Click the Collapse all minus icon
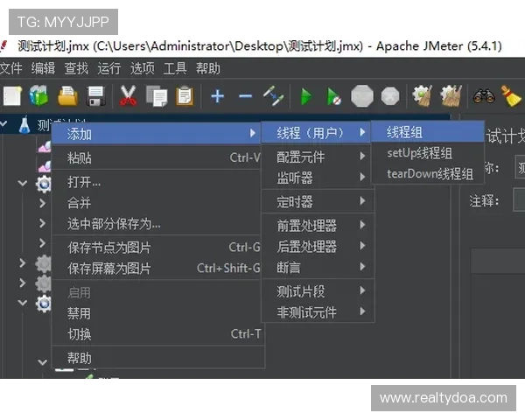 point(245,96)
